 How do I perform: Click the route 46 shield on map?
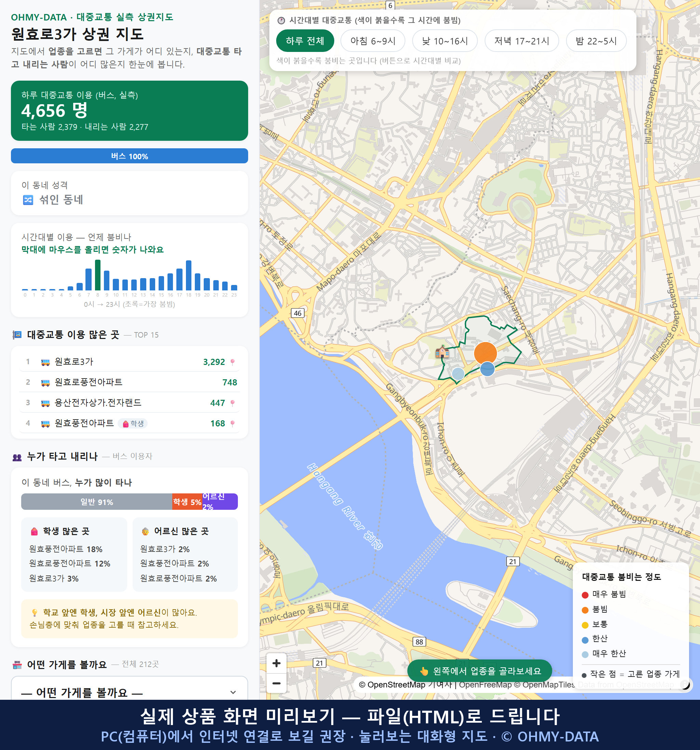click(x=298, y=313)
